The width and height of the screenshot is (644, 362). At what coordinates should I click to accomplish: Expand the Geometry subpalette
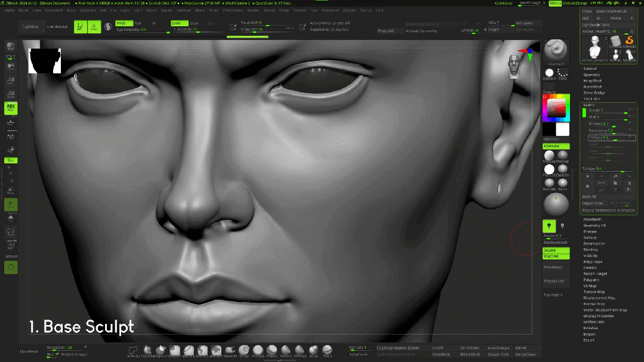coord(591,75)
